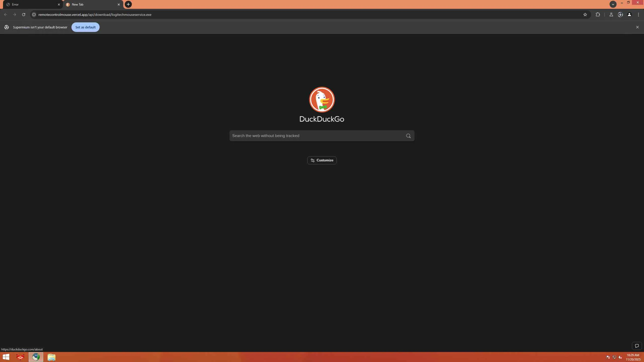Screen dimensions: 644x362
Task: Open a new tab with plus button
Action: coord(128,4)
